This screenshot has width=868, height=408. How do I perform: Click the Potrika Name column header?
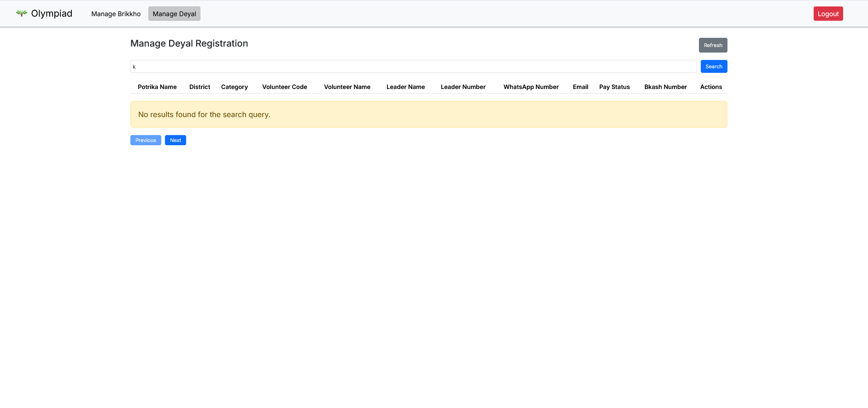157,87
